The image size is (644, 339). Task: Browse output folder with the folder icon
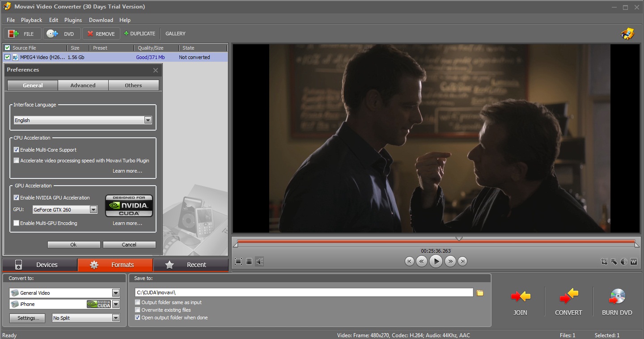[480, 293]
